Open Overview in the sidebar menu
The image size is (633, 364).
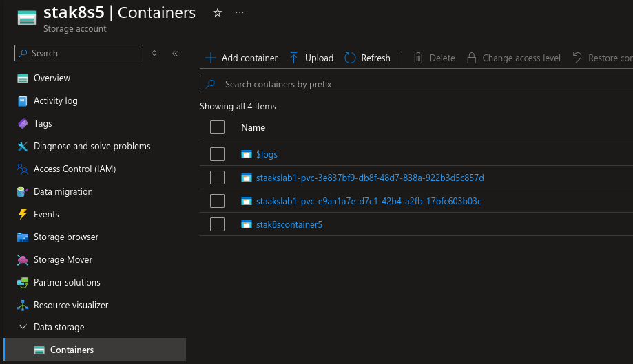tap(52, 78)
